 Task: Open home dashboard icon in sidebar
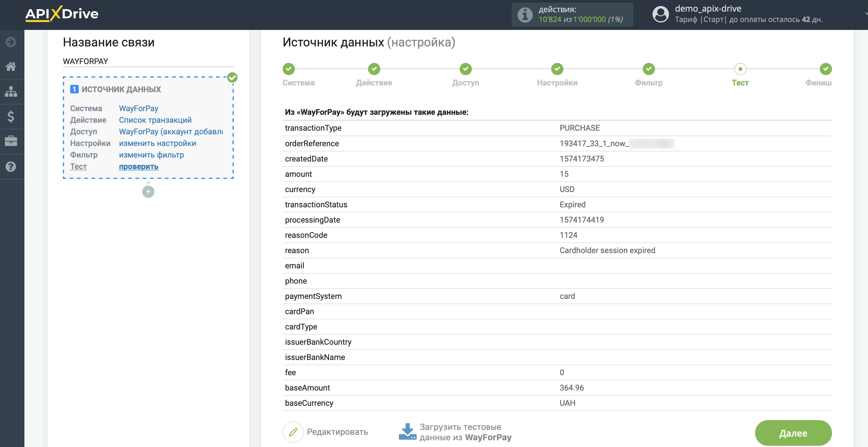tap(11, 67)
